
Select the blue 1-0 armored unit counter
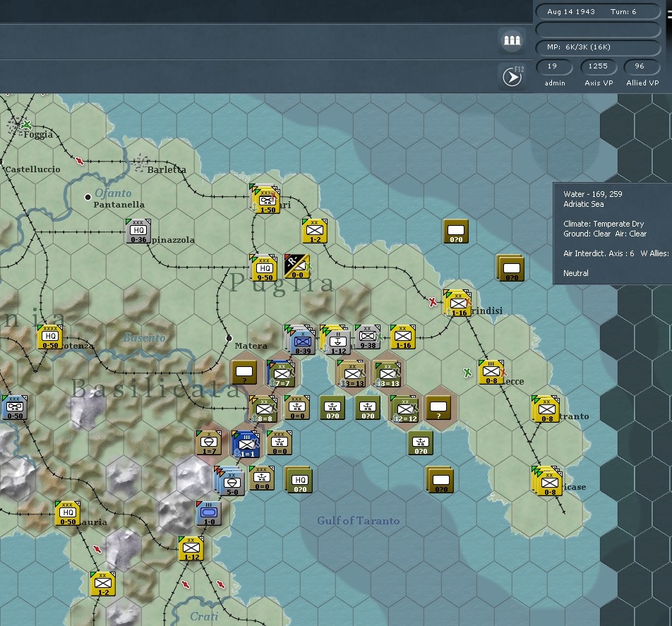pyautogui.click(x=209, y=513)
